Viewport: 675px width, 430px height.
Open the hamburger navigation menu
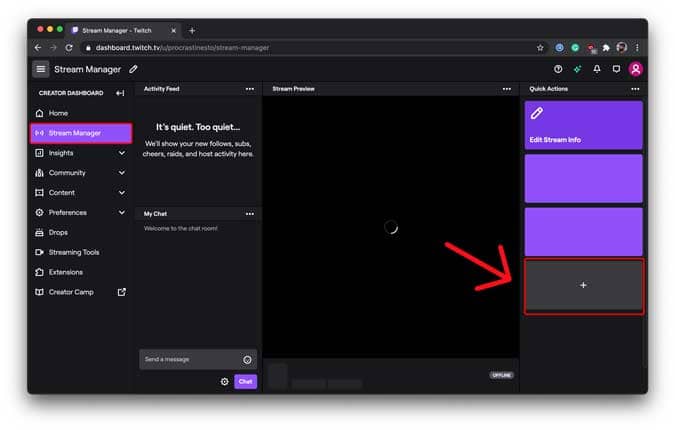click(40, 69)
